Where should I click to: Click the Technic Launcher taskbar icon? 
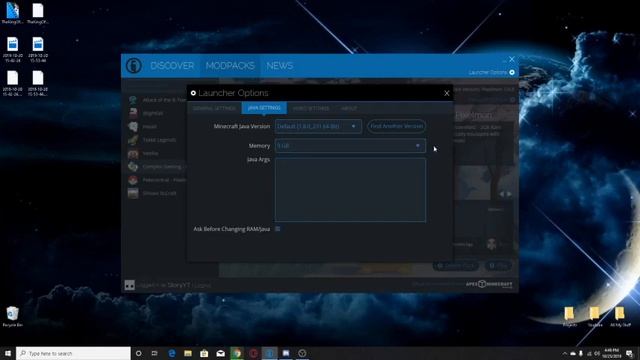(x=269, y=353)
